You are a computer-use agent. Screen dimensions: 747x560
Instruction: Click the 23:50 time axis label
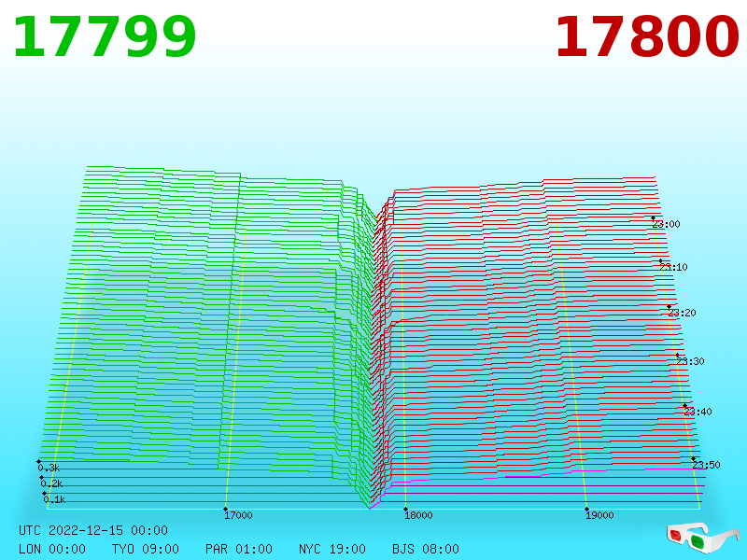point(706,465)
